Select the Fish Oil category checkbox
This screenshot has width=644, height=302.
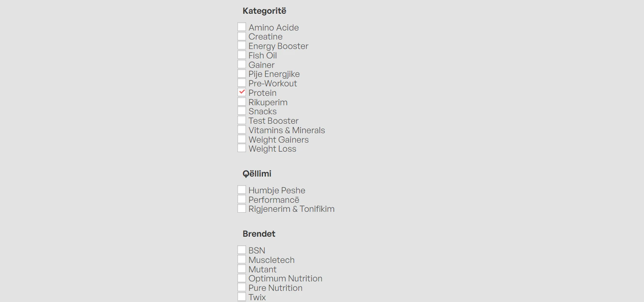coord(242,55)
